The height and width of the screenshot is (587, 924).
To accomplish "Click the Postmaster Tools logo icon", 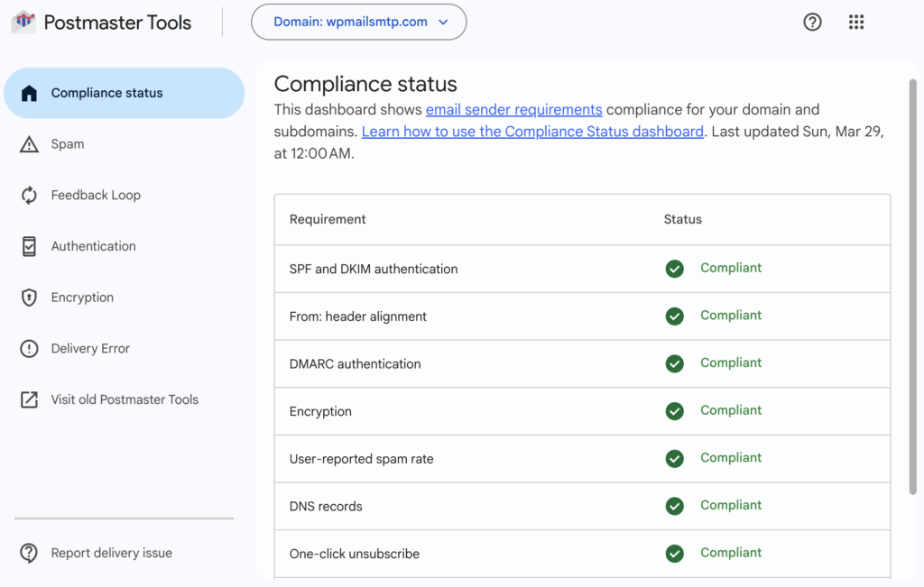I will pos(23,23).
